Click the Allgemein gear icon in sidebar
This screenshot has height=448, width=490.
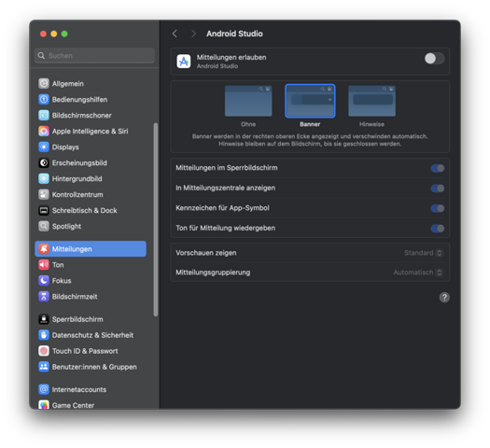[x=44, y=83]
